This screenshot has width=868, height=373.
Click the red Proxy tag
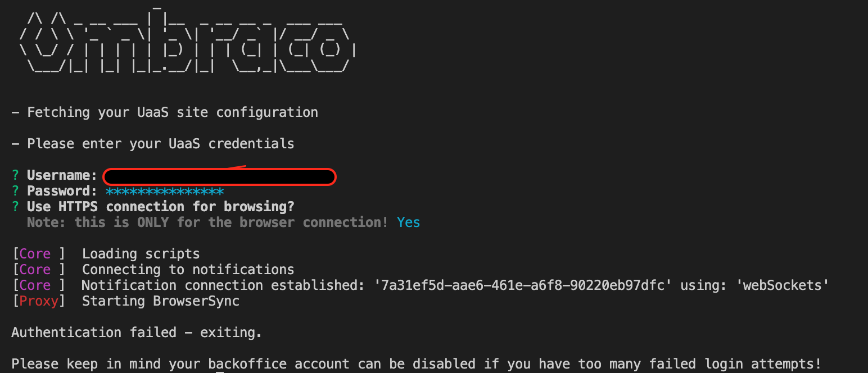(39, 302)
